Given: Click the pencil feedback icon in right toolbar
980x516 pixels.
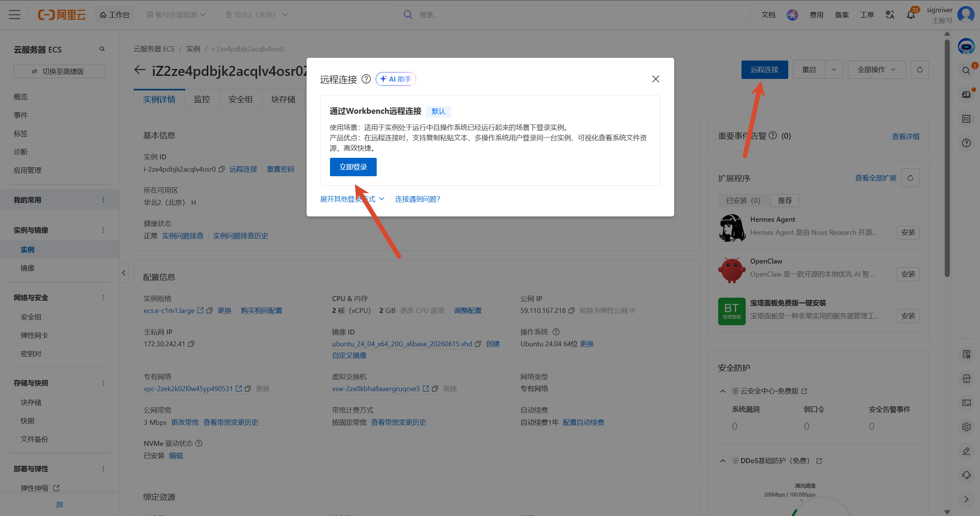Looking at the screenshot, I should coord(966,451).
